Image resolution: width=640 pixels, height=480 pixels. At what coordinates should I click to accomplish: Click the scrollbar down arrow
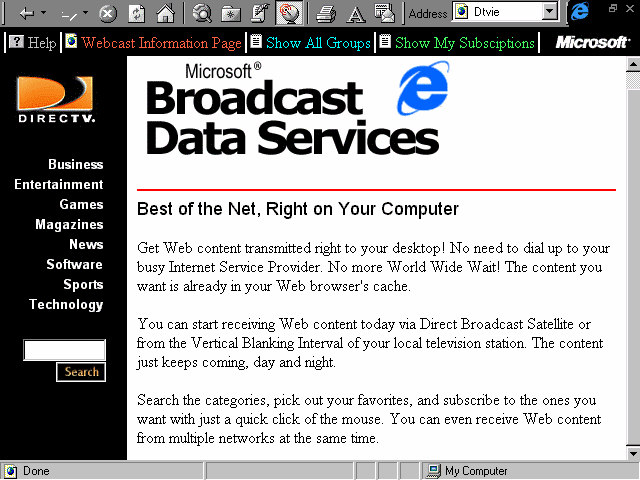pyautogui.click(x=633, y=453)
